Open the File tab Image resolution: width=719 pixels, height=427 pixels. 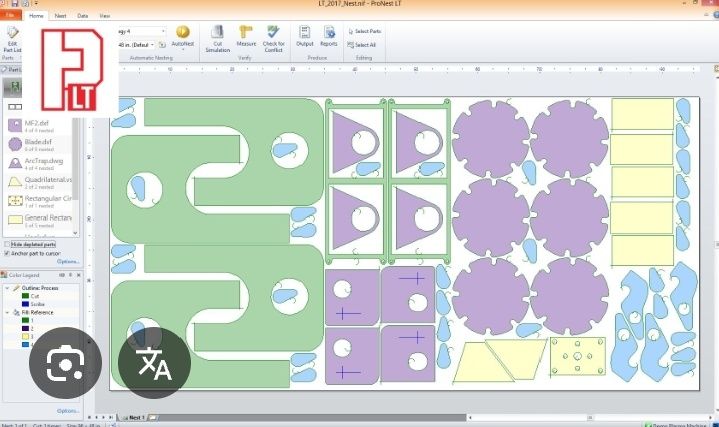pos(10,15)
